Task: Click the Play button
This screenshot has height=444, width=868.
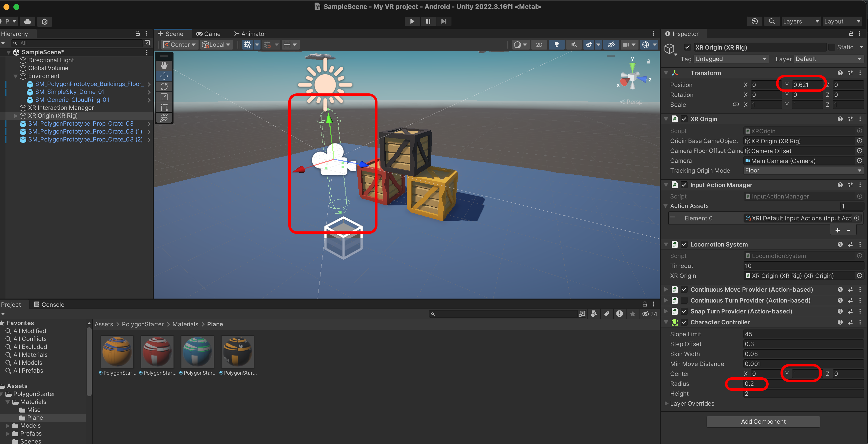Action: [x=412, y=21]
